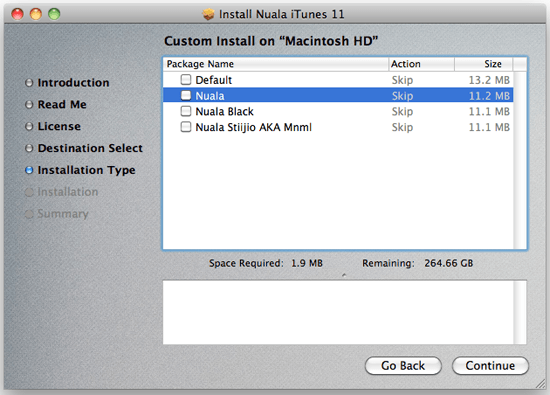This screenshot has width=550, height=395.
Task: Click the Size column header
Action: (x=484, y=64)
